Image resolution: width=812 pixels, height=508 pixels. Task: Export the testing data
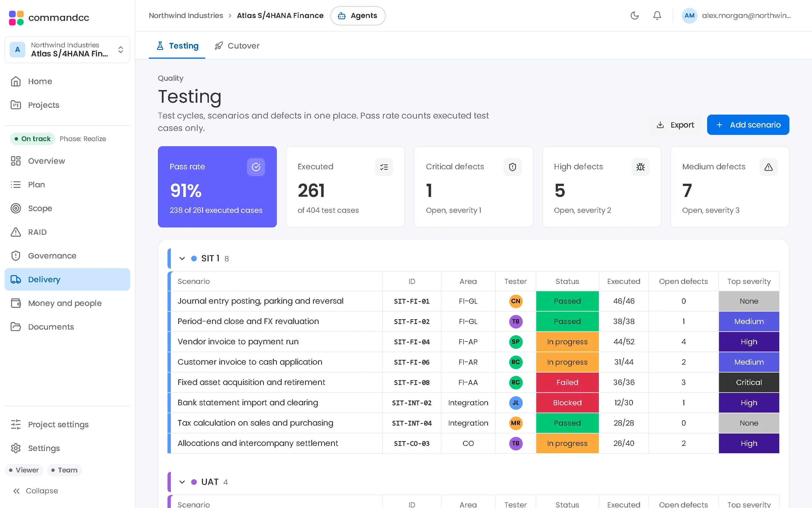[675, 125]
